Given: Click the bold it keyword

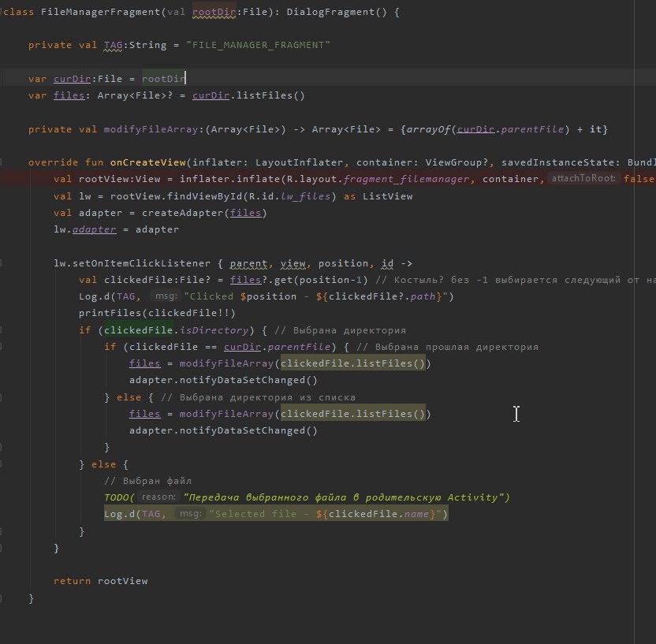Looking at the screenshot, I should coord(595,129).
